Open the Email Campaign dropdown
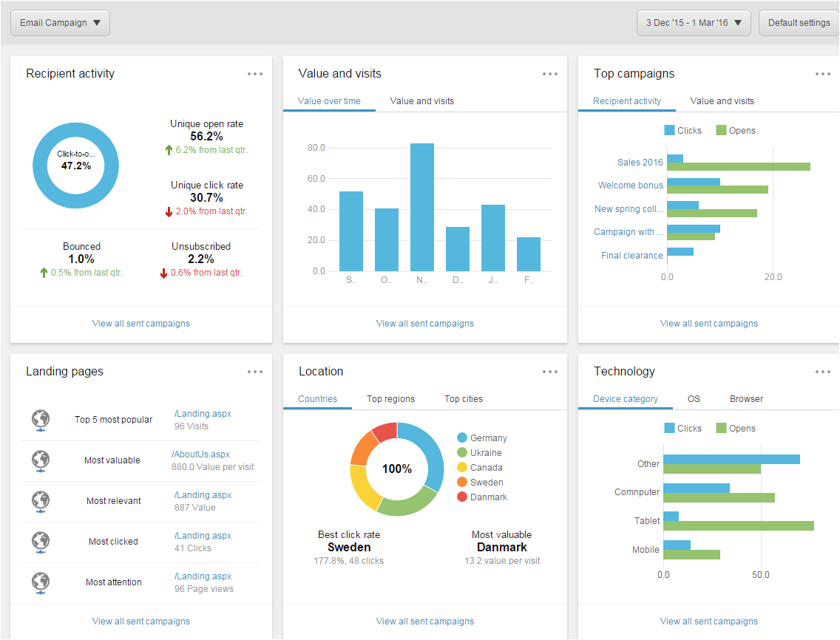The image size is (840, 640). click(59, 22)
